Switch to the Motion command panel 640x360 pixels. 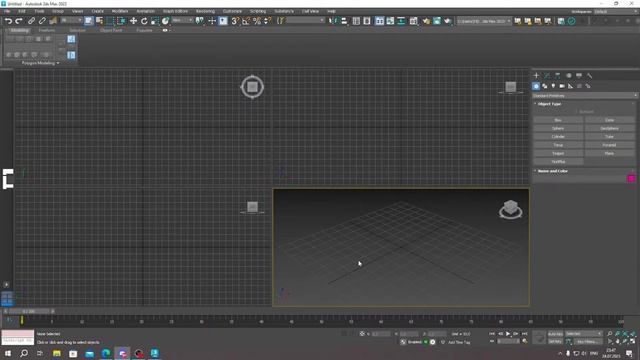pyautogui.click(x=569, y=76)
